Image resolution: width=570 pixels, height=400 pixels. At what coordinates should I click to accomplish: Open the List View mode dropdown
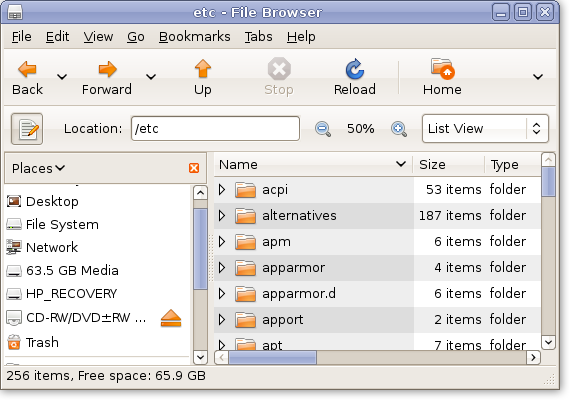(x=485, y=129)
